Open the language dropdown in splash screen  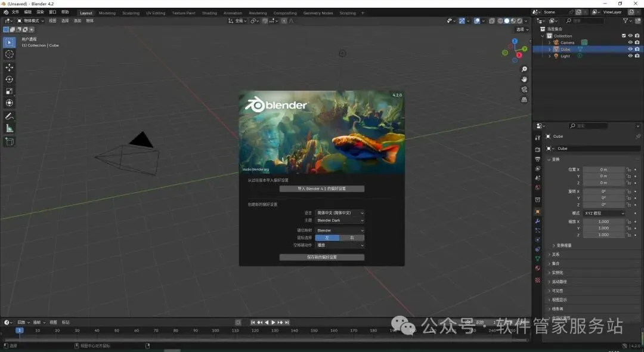(x=340, y=213)
